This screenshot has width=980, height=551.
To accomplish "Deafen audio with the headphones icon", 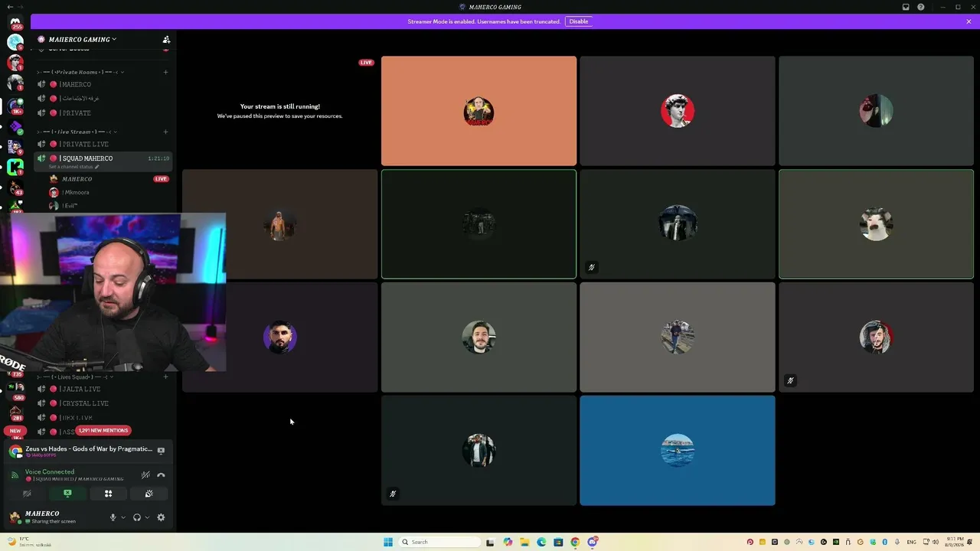I will pyautogui.click(x=137, y=517).
